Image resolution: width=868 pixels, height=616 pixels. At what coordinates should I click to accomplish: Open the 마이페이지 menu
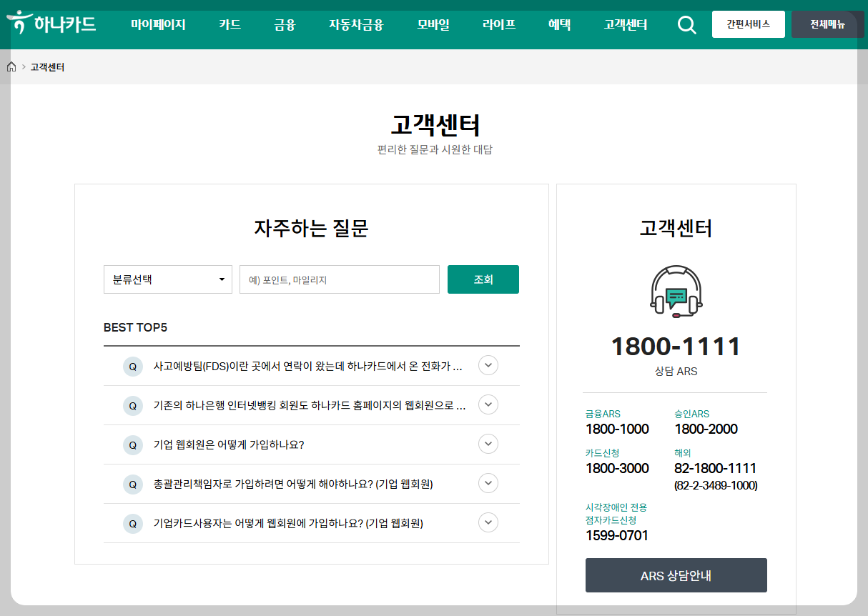158,24
